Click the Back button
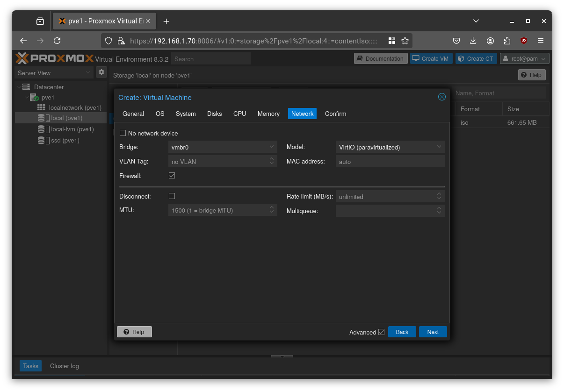This screenshot has height=392, width=564. pos(402,332)
